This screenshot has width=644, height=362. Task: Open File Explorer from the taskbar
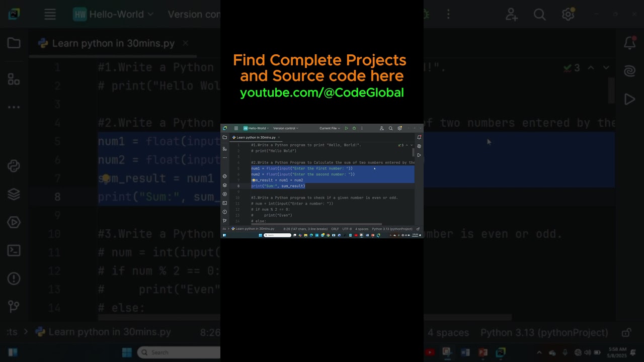(306, 235)
